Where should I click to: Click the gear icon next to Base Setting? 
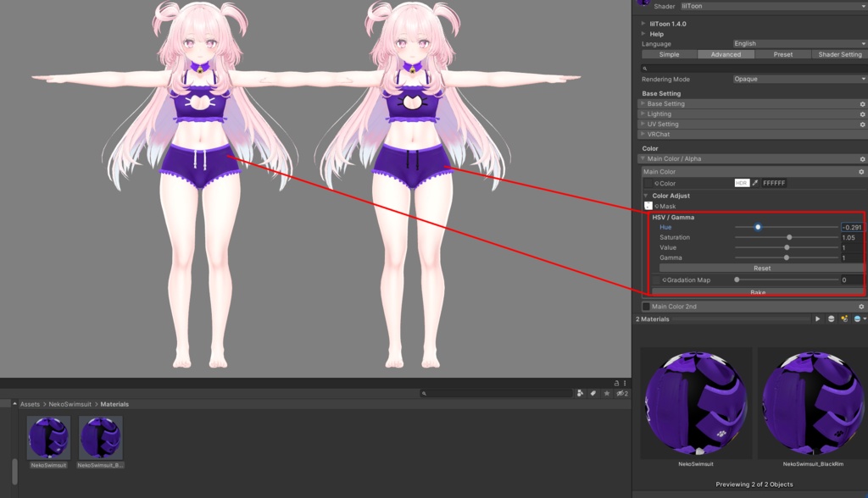click(x=864, y=103)
